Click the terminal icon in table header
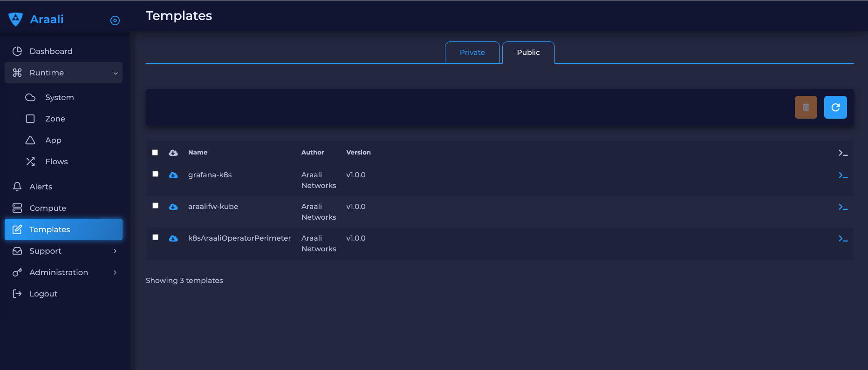This screenshot has height=370, width=868. (x=843, y=153)
